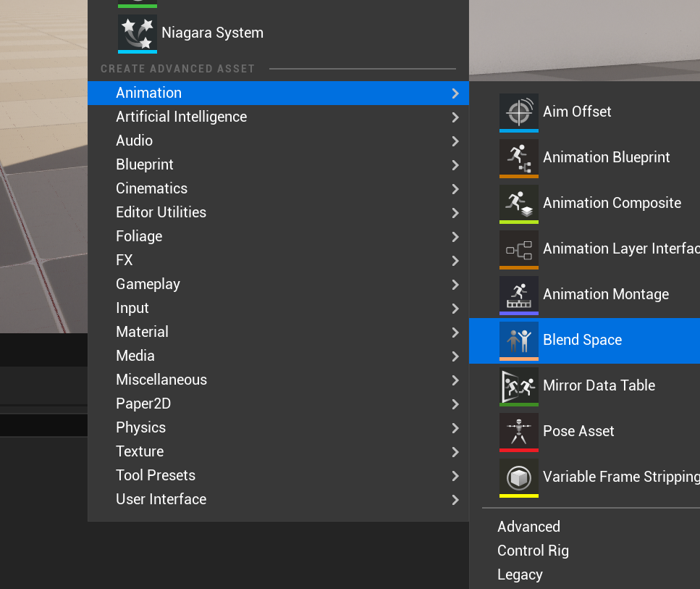The image size is (700, 589).
Task: Expand the Texture submenu arrow
Action: point(455,452)
